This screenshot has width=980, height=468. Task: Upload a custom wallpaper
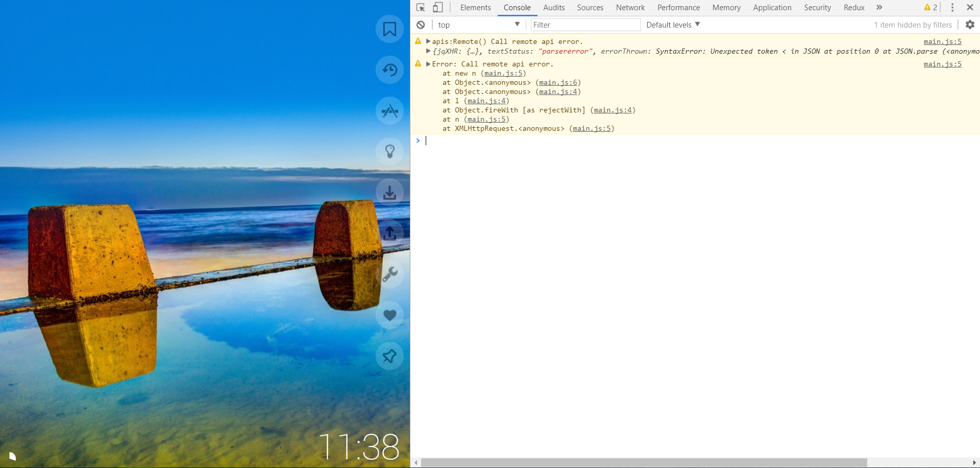coord(389,233)
